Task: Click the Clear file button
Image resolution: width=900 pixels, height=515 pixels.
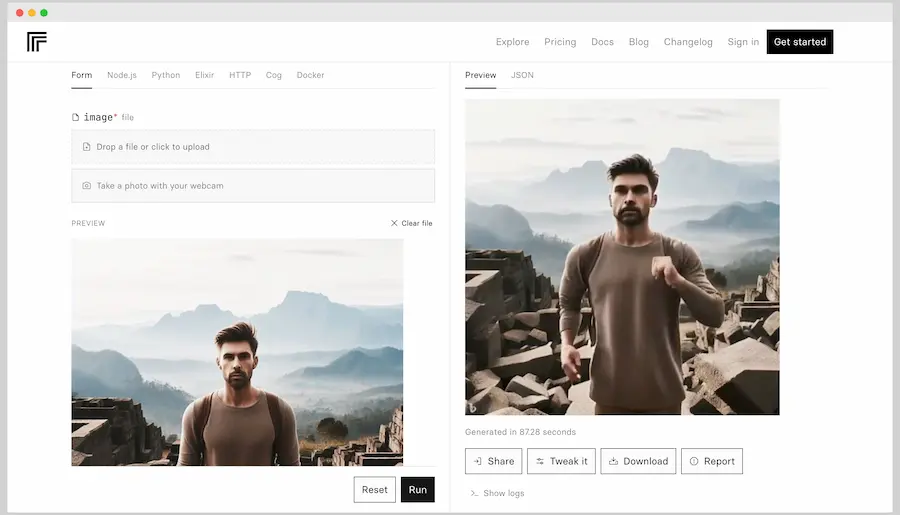Action: click(x=412, y=223)
